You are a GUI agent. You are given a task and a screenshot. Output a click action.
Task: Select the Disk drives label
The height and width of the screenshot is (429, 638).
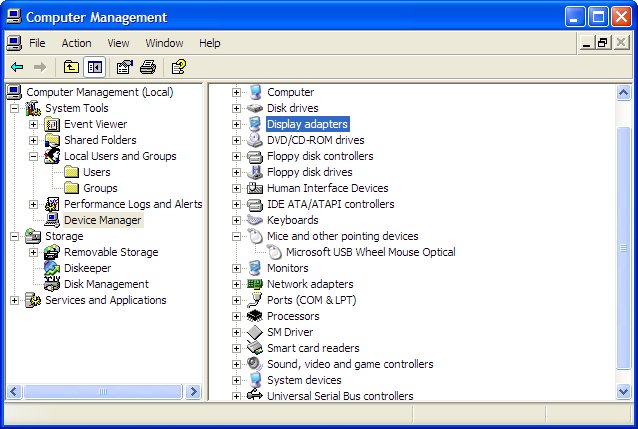293,108
